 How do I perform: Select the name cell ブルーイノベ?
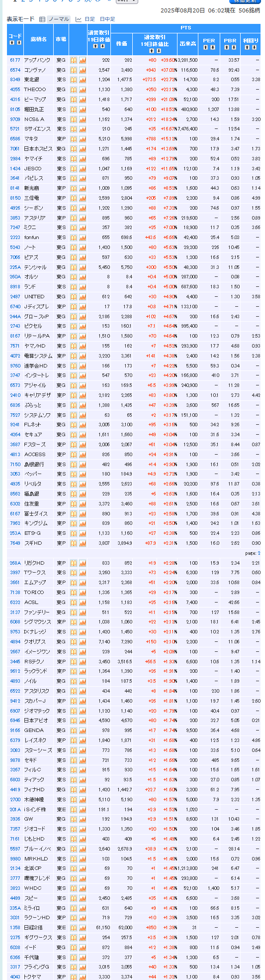coord(37,849)
